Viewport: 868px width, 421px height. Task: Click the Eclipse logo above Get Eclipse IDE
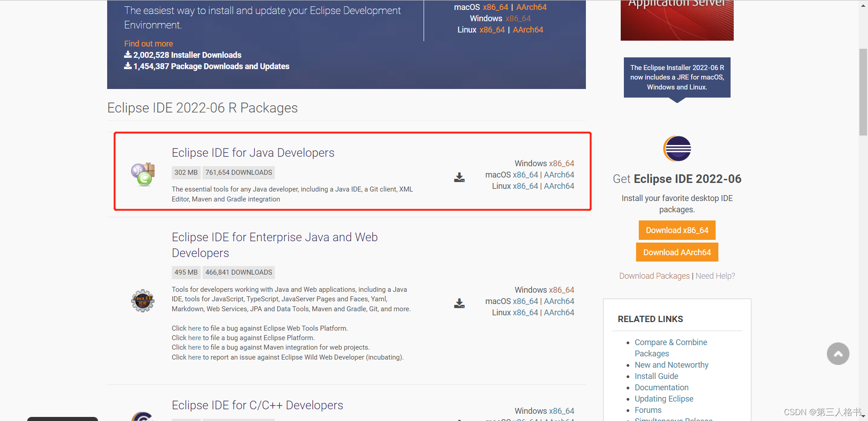[x=677, y=149]
